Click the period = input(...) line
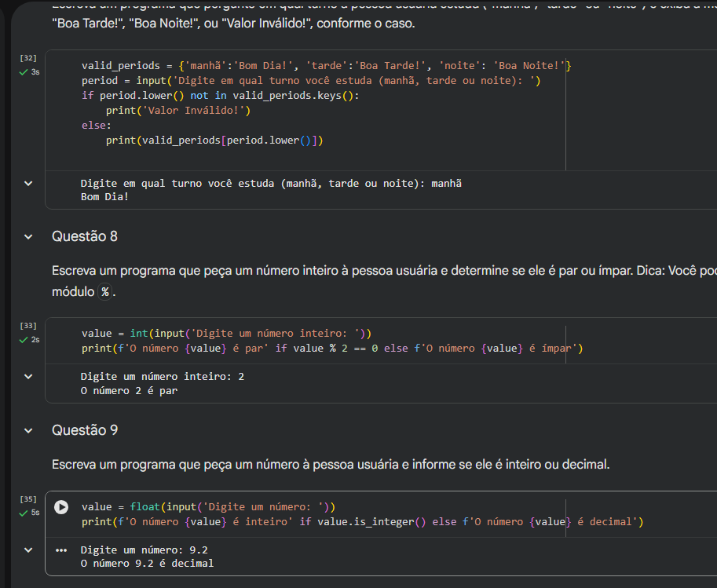 tap(311, 81)
